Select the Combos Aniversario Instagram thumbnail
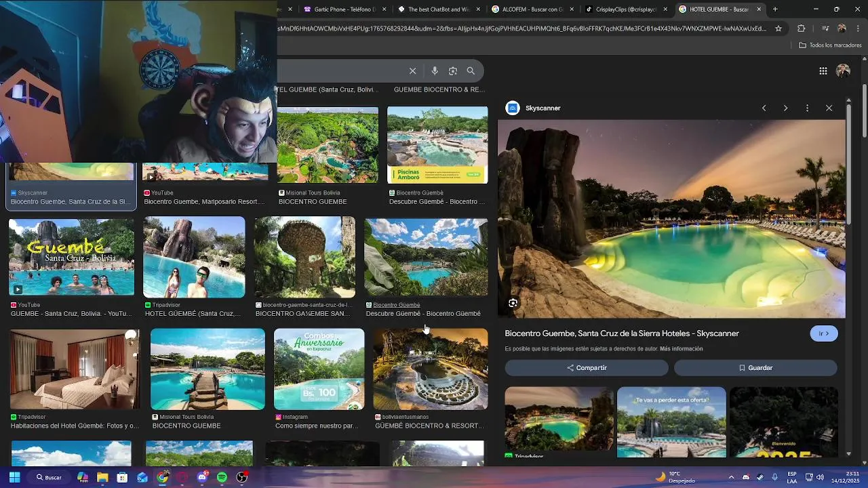The height and width of the screenshot is (488, 868). (x=319, y=369)
